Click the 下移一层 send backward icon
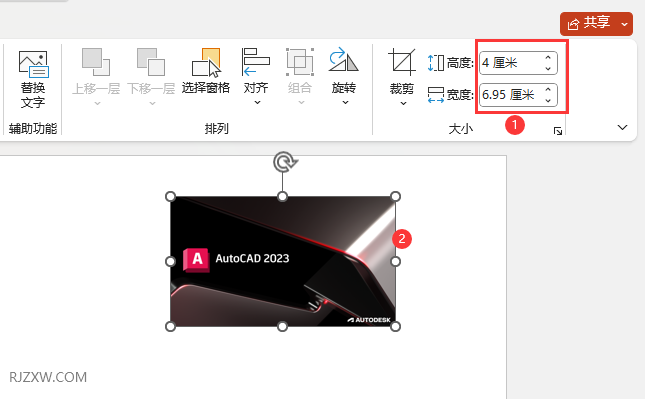645x399 pixels. coord(151,62)
